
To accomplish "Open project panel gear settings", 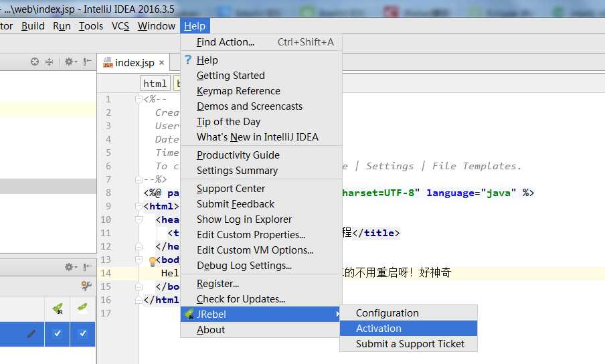I will click(x=71, y=62).
